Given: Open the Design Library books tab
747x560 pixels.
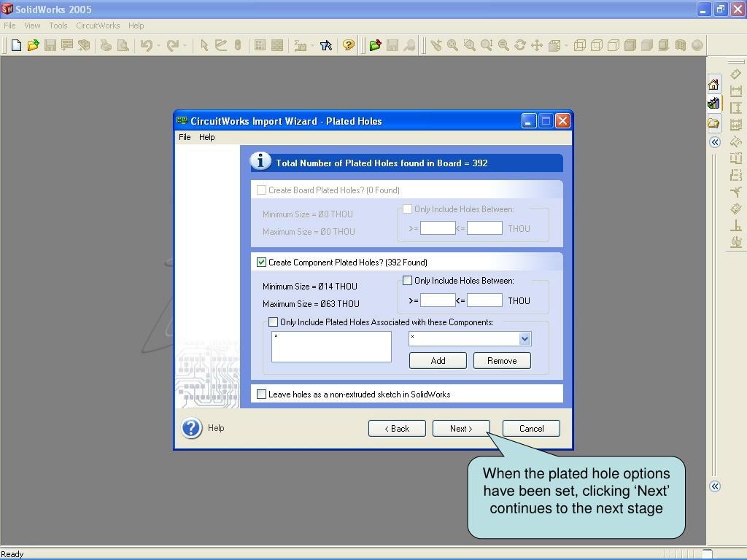Looking at the screenshot, I should (x=713, y=103).
